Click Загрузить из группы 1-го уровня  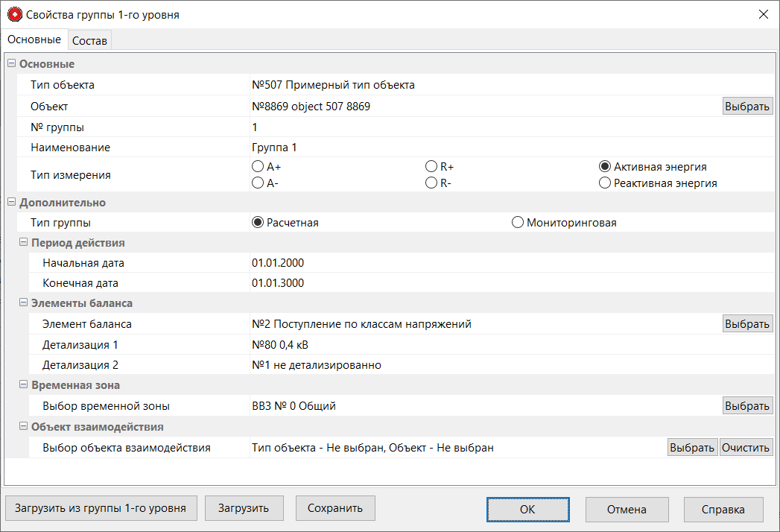click(x=101, y=509)
